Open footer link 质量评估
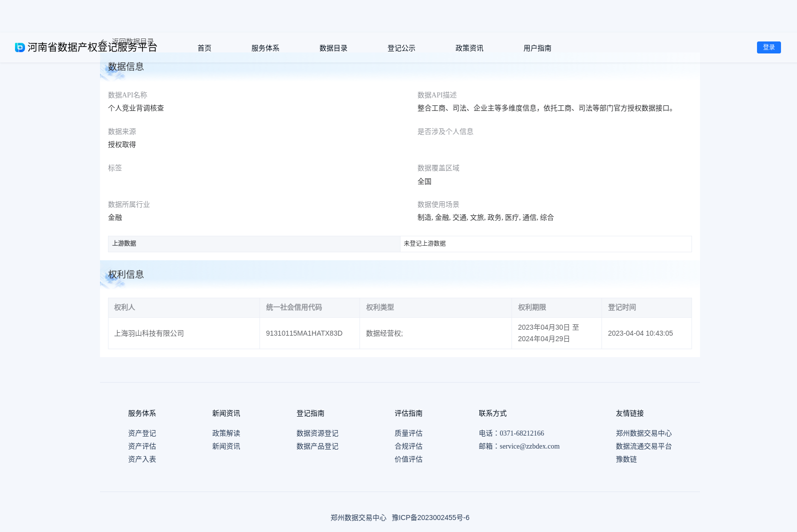This screenshot has width=797, height=532. [x=408, y=433]
